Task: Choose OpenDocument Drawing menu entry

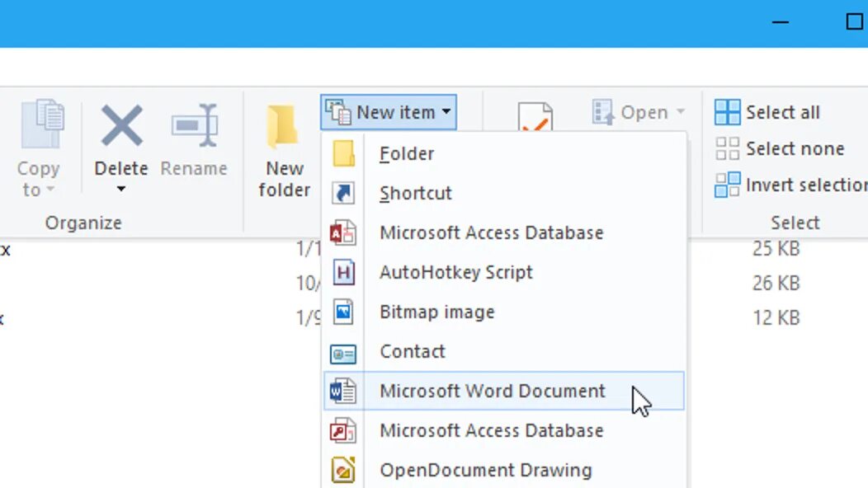Action: click(x=504, y=471)
